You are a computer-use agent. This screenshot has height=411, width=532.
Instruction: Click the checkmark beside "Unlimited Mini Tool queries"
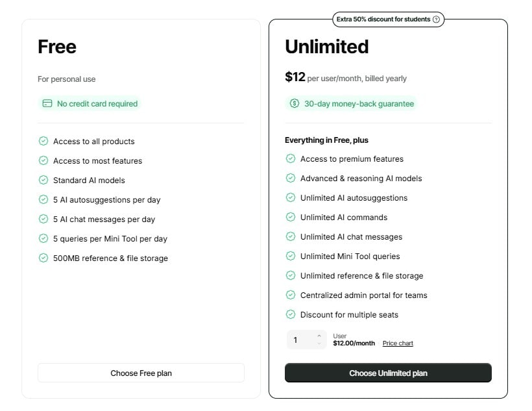pos(290,256)
